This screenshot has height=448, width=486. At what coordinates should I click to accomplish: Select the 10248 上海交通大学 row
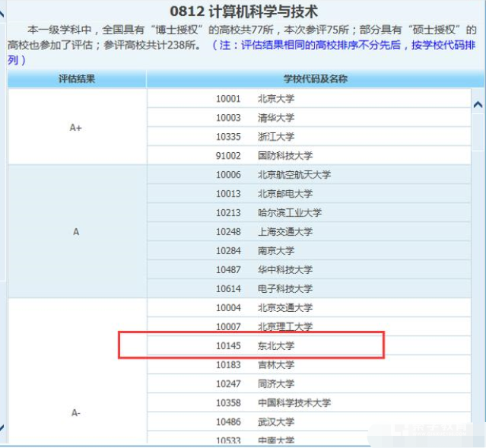[x=309, y=231]
